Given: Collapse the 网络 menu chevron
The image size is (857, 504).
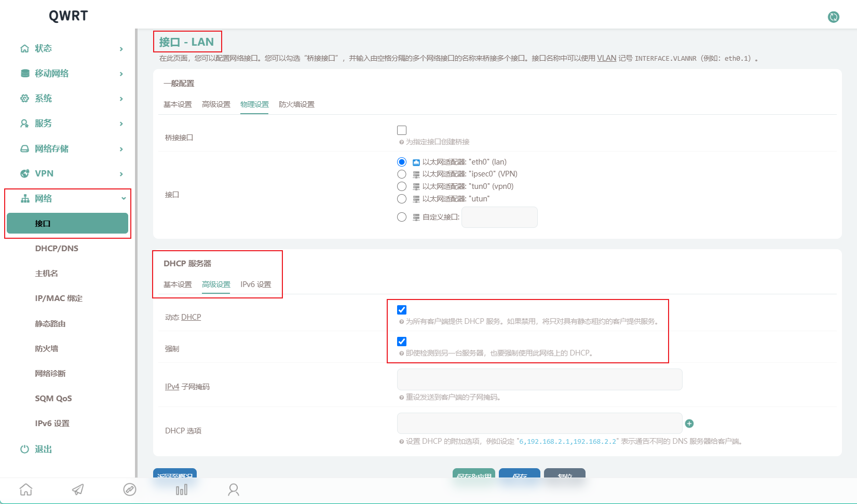Looking at the screenshot, I should point(124,198).
